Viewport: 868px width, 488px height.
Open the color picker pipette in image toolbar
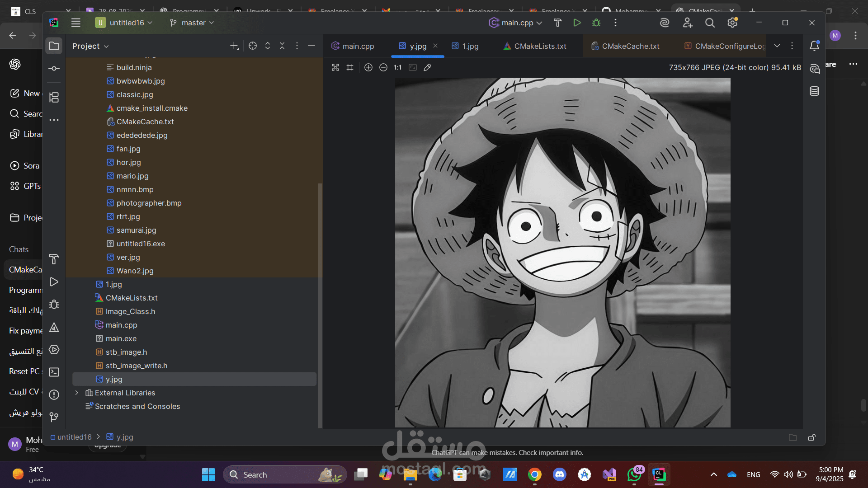(427, 67)
